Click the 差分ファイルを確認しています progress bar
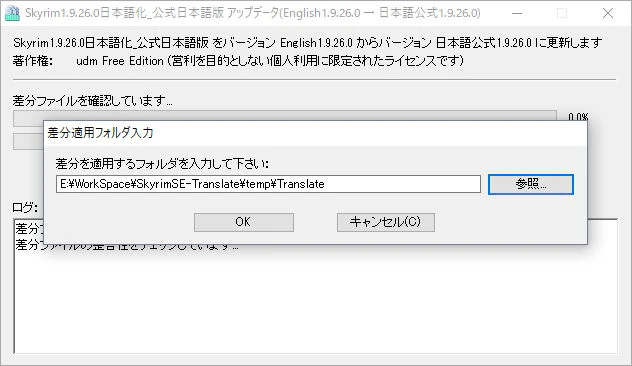This screenshot has height=366, width=632. point(285,116)
